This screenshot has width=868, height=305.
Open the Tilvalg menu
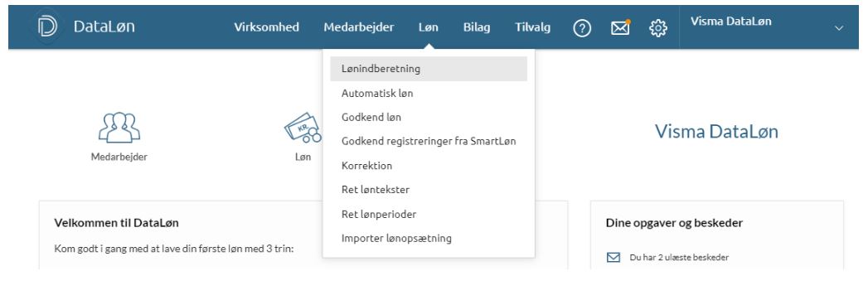click(532, 27)
